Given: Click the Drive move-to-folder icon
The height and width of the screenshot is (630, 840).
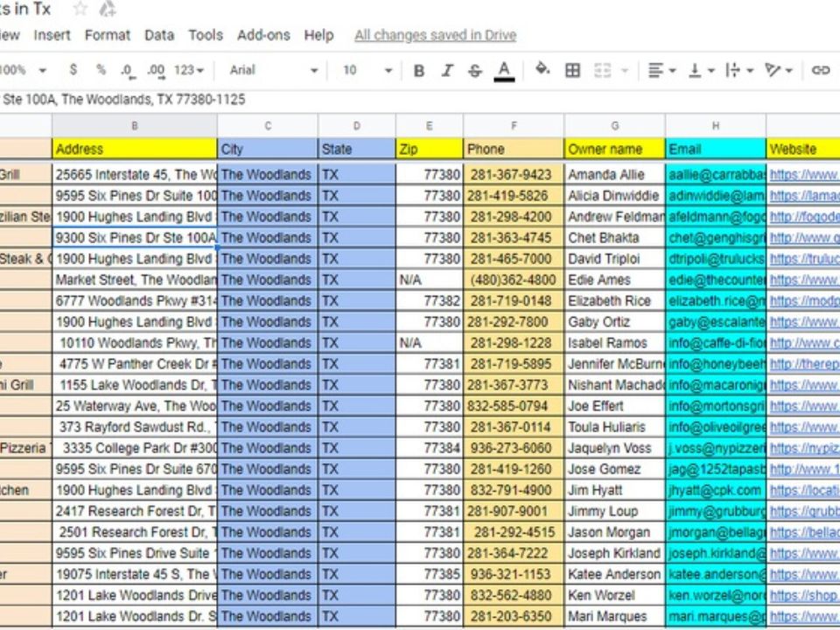Looking at the screenshot, I should [108, 9].
